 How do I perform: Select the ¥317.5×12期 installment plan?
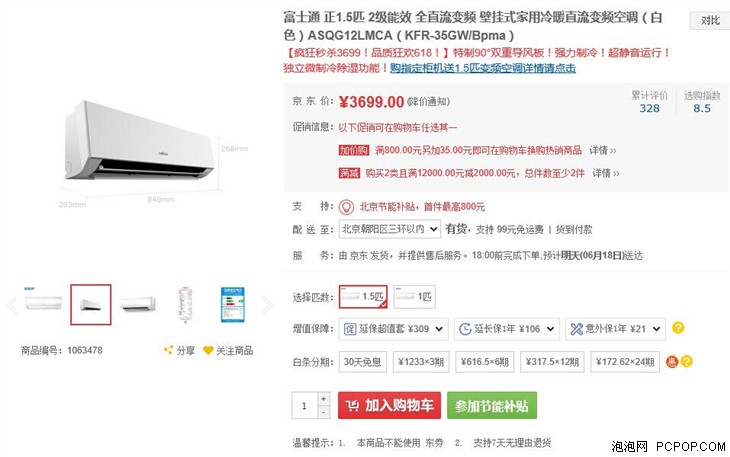pos(552,362)
